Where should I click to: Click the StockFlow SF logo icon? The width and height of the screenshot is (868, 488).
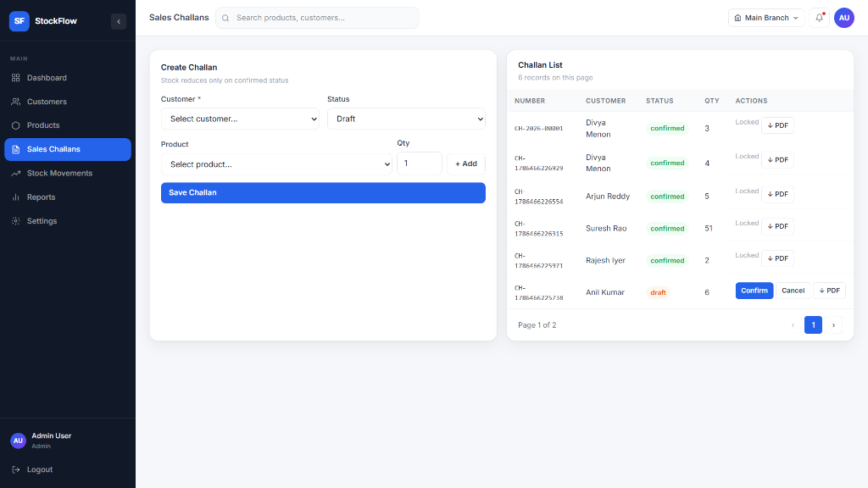pyautogui.click(x=19, y=21)
